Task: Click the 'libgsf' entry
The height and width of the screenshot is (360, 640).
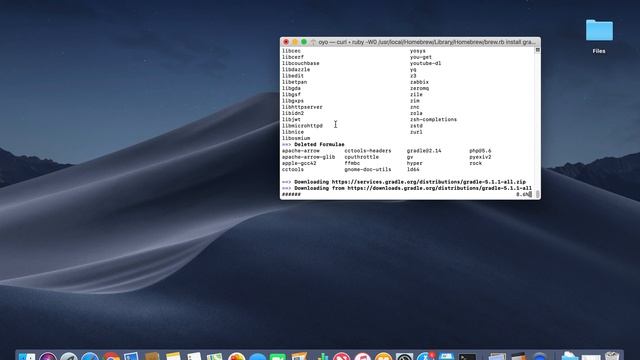Action: pyautogui.click(x=291, y=95)
